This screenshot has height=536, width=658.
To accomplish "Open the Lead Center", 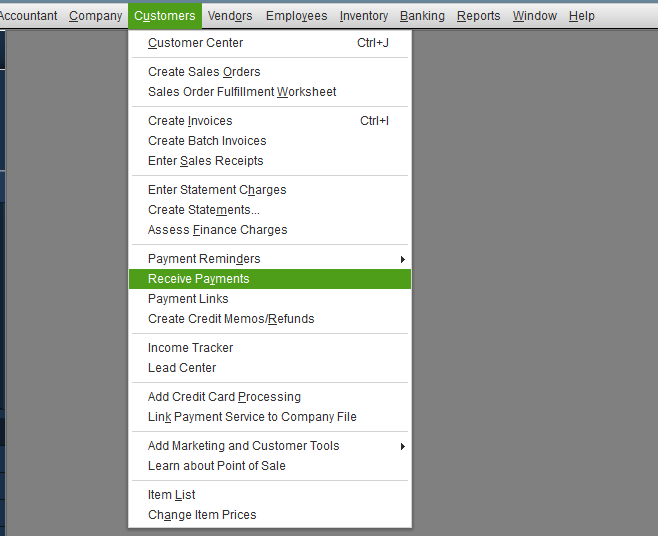I will click(182, 368).
